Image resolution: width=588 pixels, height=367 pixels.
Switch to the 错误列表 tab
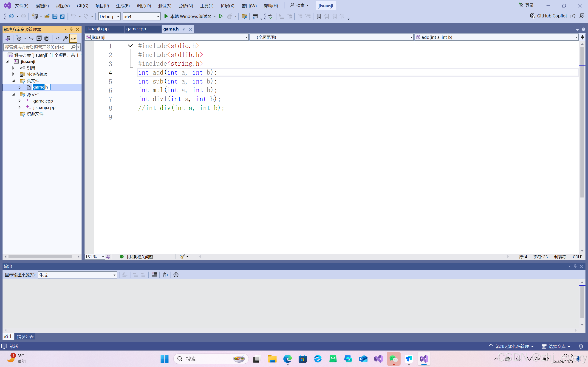coord(25,336)
